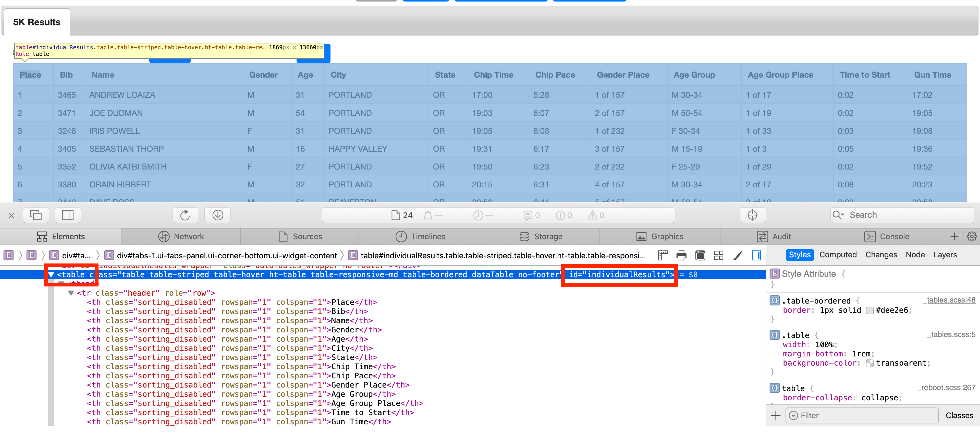The height and width of the screenshot is (433, 980).
Task: Toggle the details sidebar panel button
Action: (756, 255)
